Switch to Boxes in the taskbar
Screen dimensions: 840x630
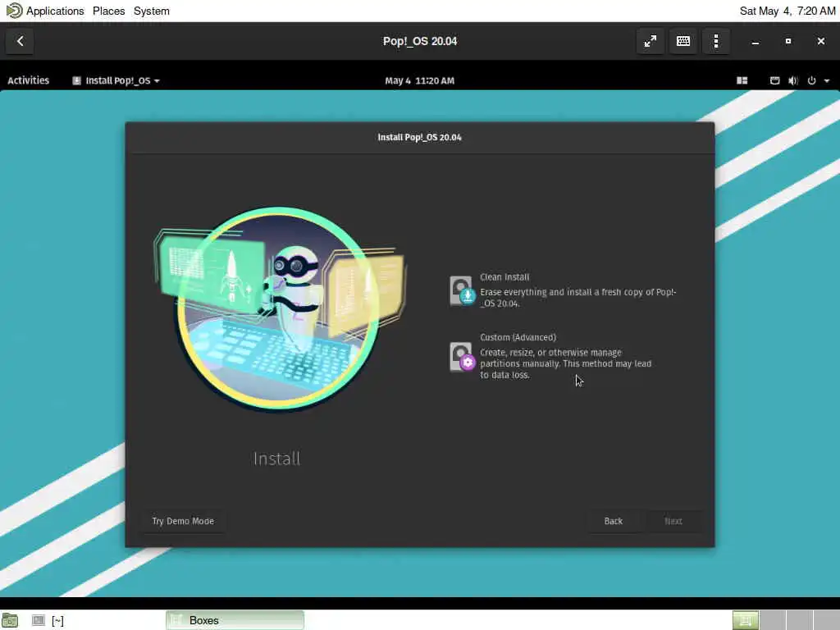235,620
